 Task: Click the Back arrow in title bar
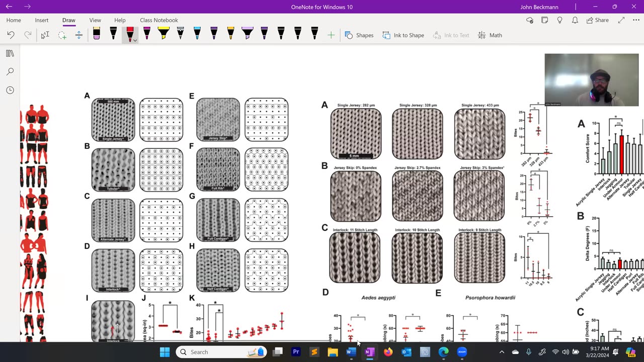tap(9, 7)
